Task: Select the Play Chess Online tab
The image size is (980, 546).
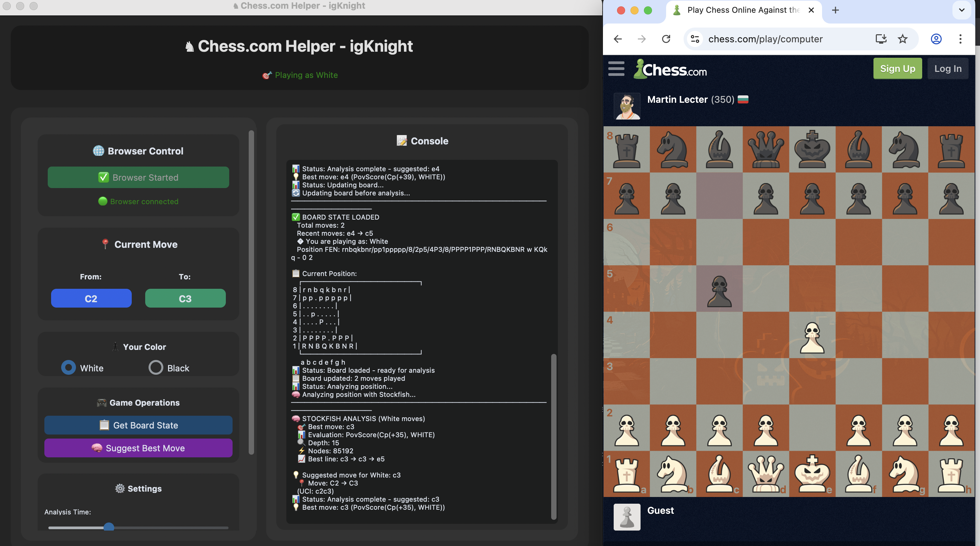Action: pyautogui.click(x=738, y=10)
